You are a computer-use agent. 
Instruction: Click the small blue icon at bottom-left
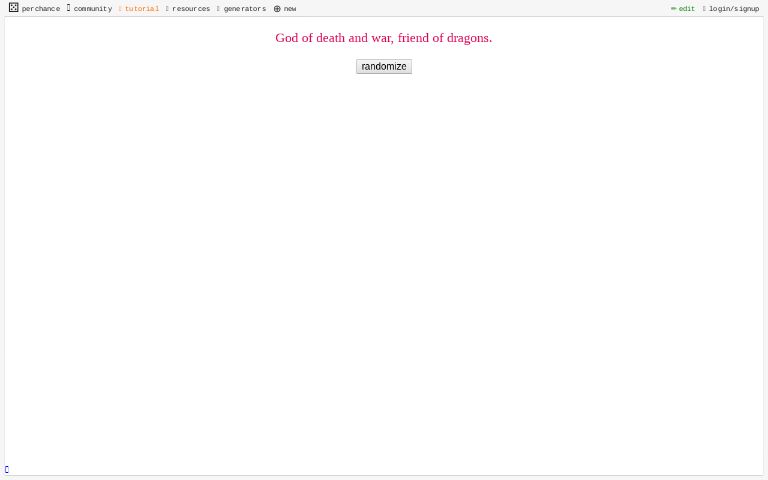pyautogui.click(x=6, y=469)
